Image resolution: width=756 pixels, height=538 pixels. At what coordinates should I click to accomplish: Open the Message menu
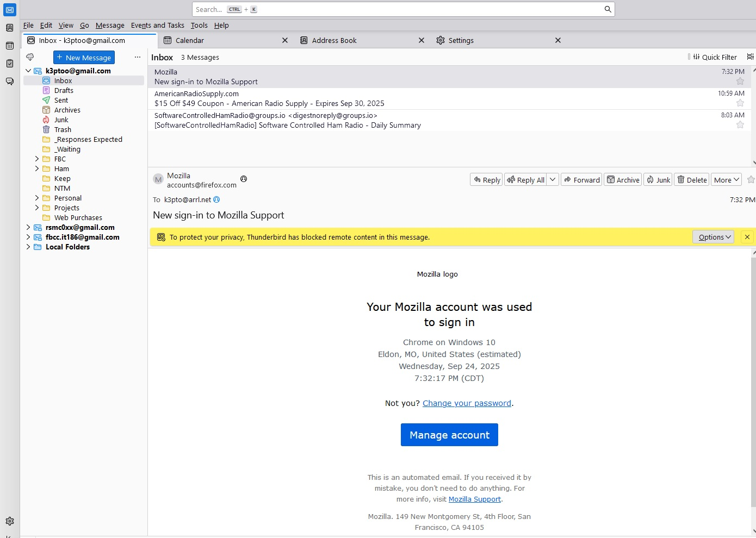click(x=110, y=25)
